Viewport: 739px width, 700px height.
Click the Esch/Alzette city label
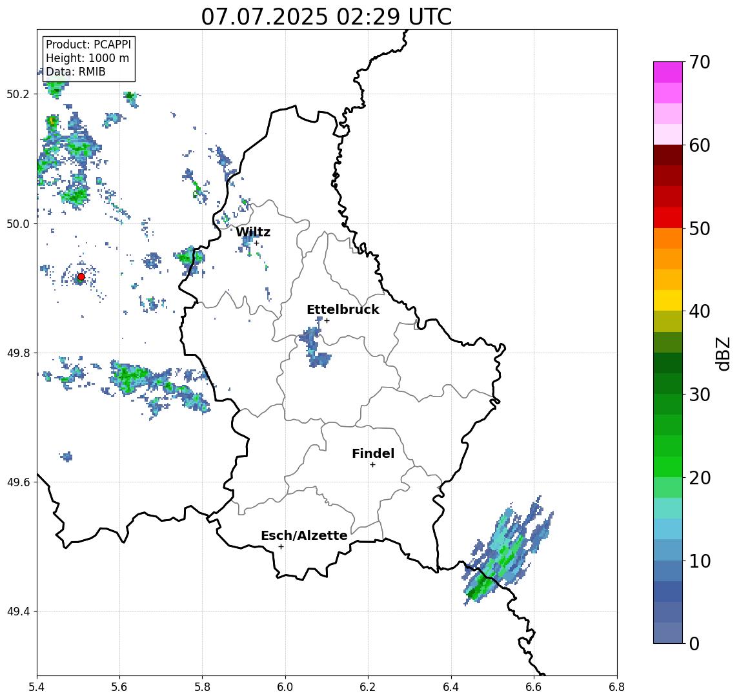click(304, 535)
